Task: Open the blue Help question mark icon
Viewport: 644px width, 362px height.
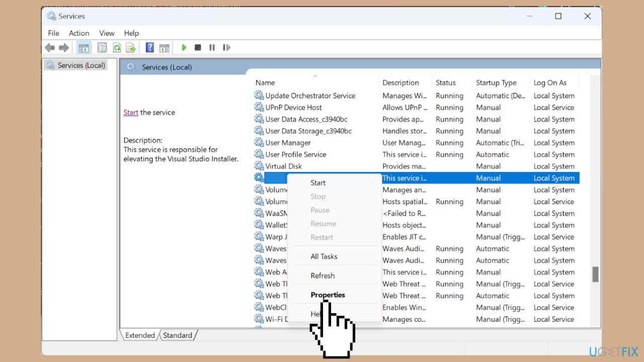Action: [x=150, y=48]
